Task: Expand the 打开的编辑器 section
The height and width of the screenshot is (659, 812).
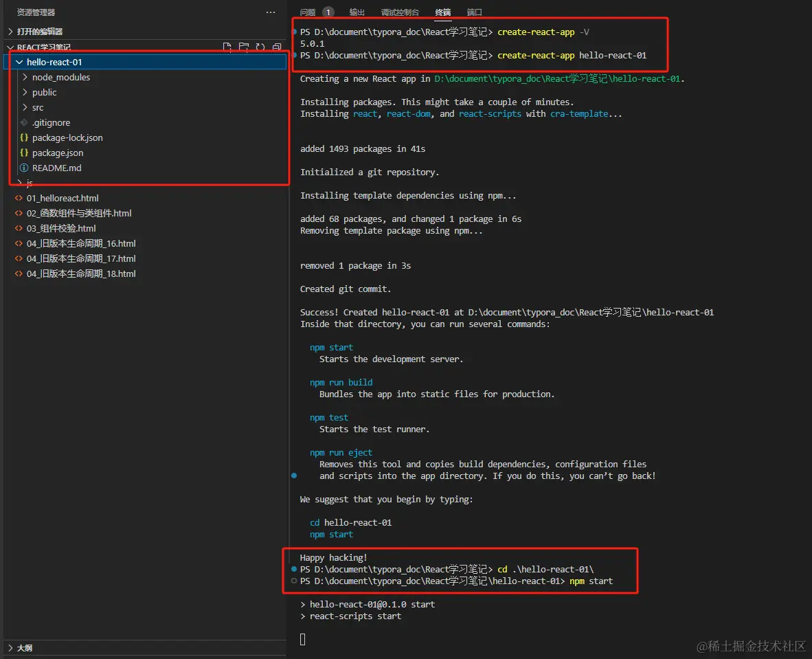Action: coord(10,32)
